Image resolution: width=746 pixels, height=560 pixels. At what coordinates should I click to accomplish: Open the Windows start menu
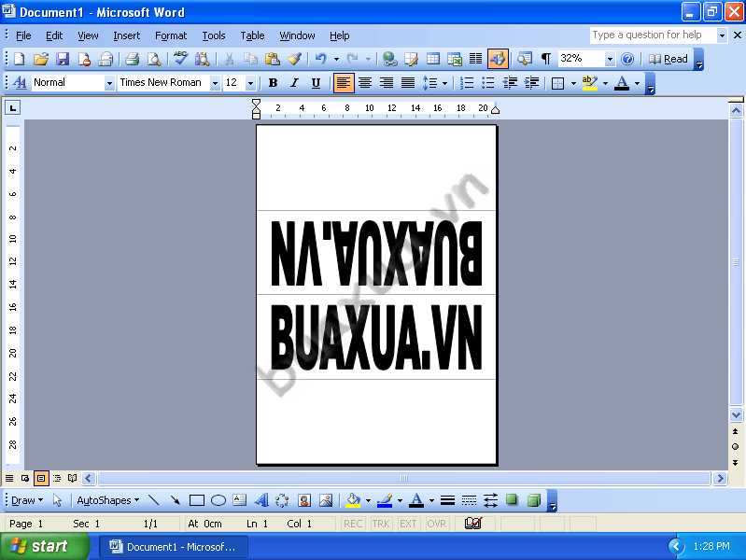click(x=44, y=546)
